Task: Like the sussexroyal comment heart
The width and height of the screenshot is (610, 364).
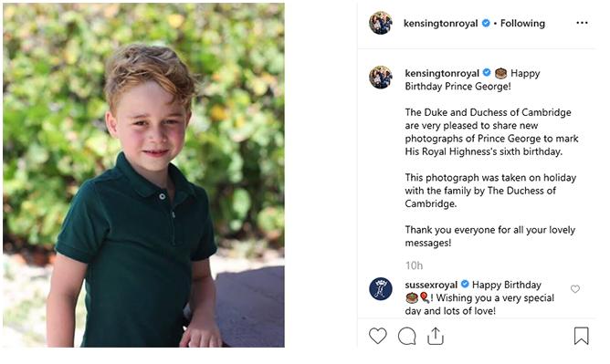Action: coord(575,289)
